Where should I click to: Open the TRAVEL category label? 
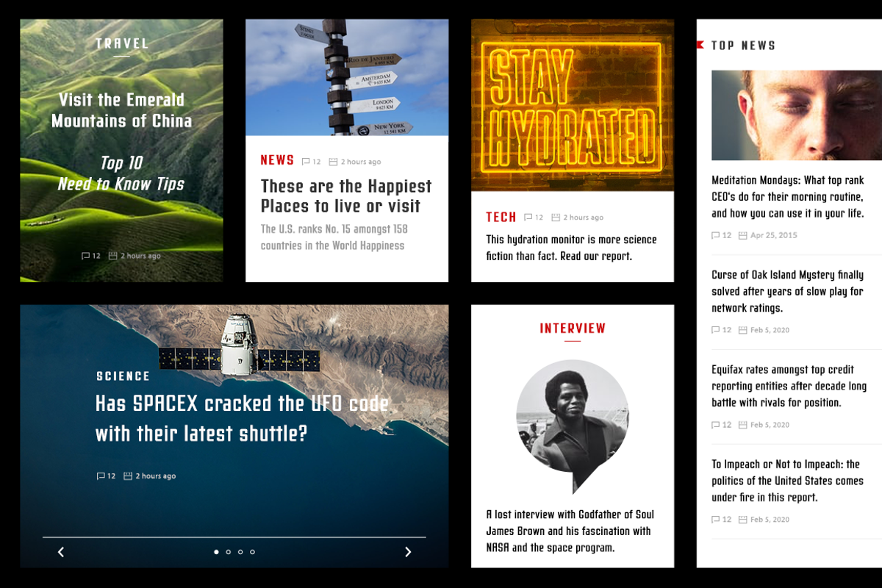tap(122, 43)
